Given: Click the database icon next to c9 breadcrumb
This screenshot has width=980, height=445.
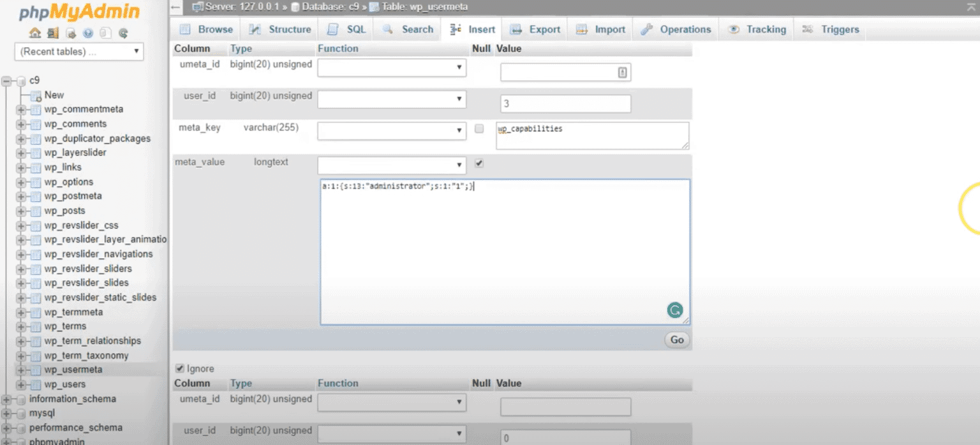Looking at the screenshot, I should pyautogui.click(x=295, y=7).
